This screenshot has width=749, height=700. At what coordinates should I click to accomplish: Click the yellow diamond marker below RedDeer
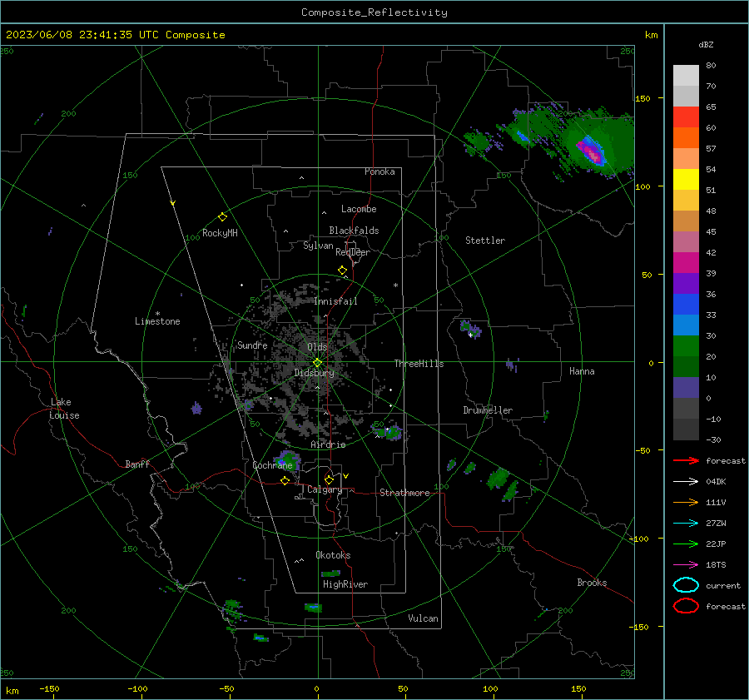tap(343, 271)
